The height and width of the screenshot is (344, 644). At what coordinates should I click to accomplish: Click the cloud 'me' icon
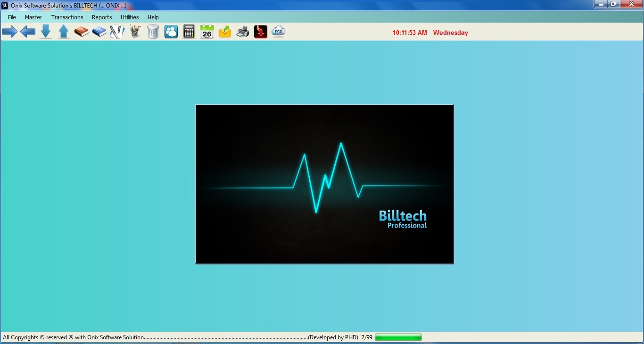click(279, 32)
